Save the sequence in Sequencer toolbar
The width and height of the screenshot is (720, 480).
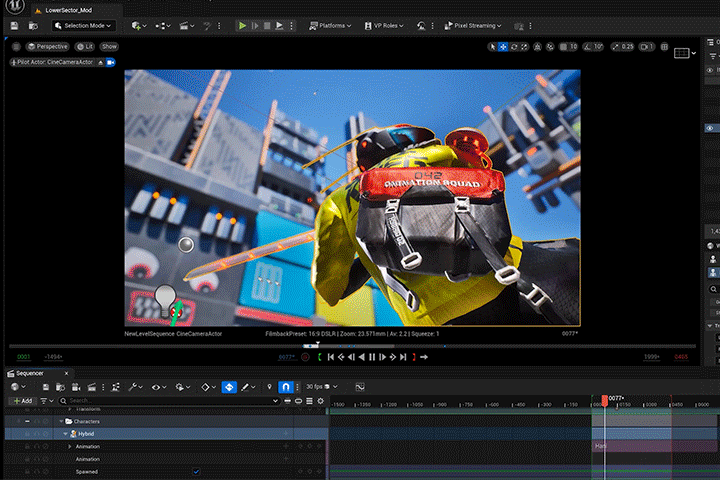tap(45, 387)
